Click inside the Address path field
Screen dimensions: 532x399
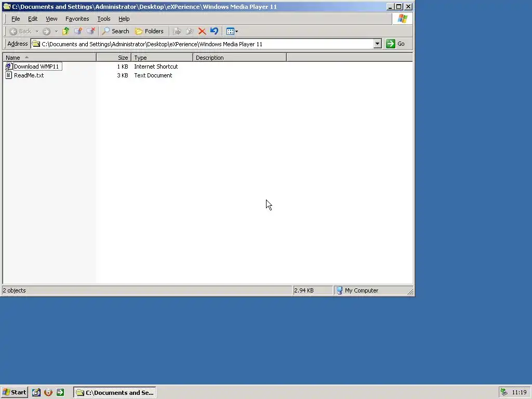pyautogui.click(x=206, y=44)
